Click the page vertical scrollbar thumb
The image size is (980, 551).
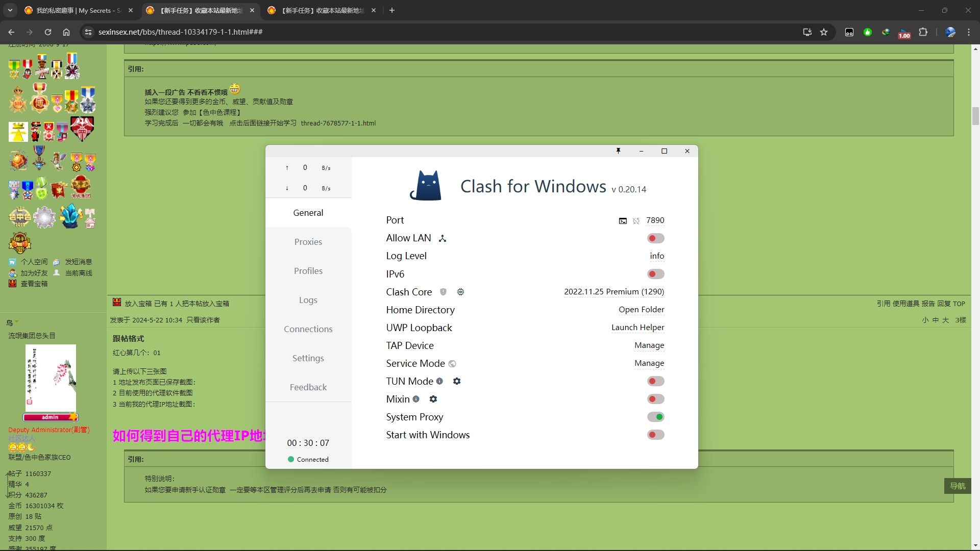(975, 116)
